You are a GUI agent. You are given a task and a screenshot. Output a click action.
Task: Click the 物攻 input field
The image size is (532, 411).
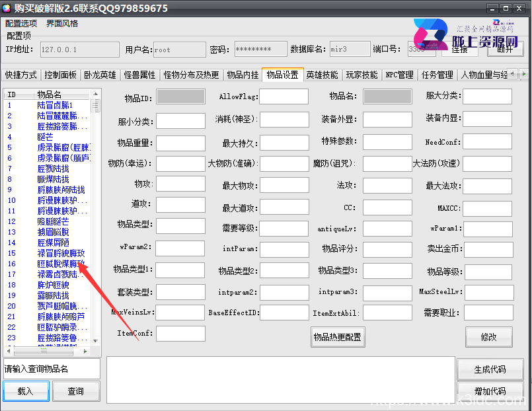pyautogui.click(x=180, y=184)
